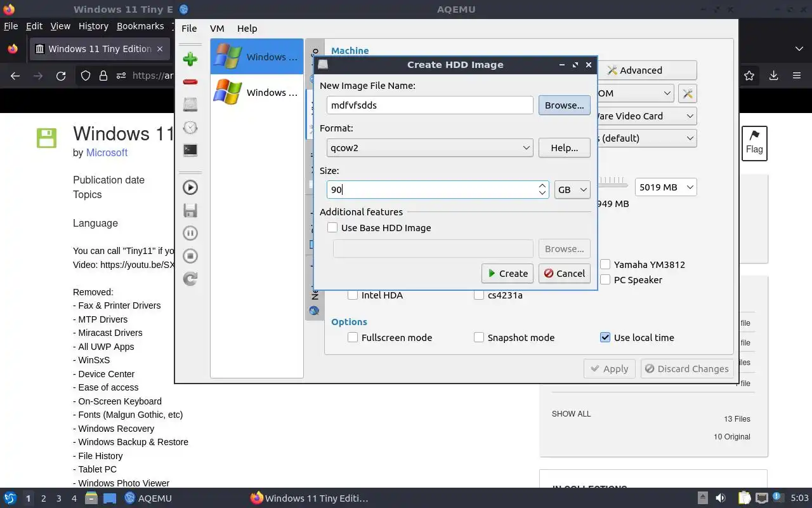Screen dimensions: 812x508
Task: Click the red minus Remove VM icon
Action: point(190,82)
